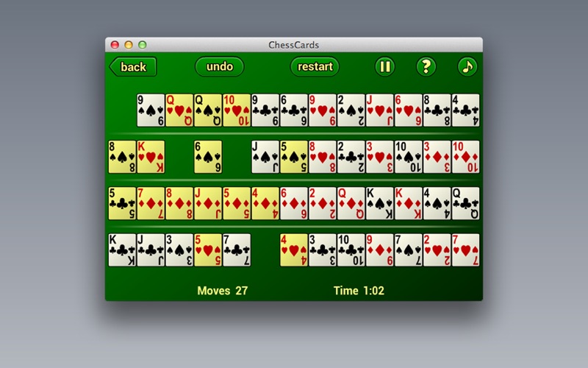Select the 3 of spades card
The image size is (588, 368).
pos(179,250)
